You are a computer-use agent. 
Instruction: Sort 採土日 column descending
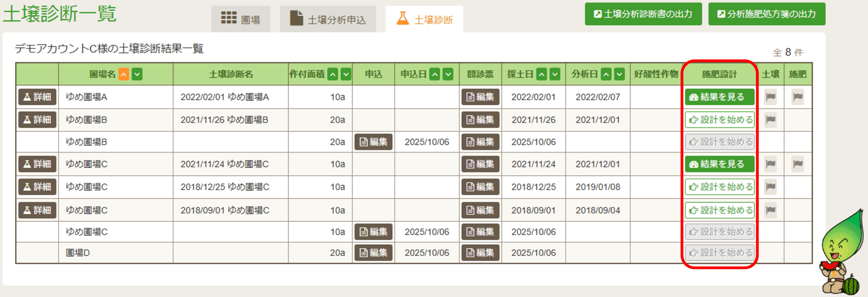coord(555,74)
